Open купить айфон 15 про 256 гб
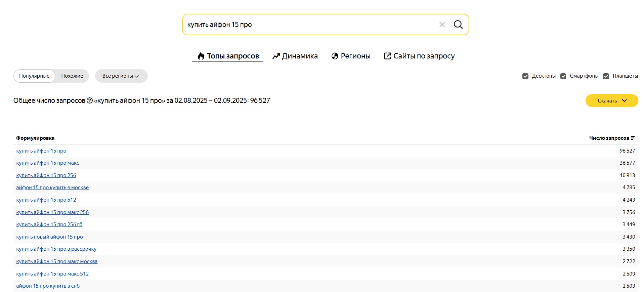The image size is (644, 292). pos(49,224)
